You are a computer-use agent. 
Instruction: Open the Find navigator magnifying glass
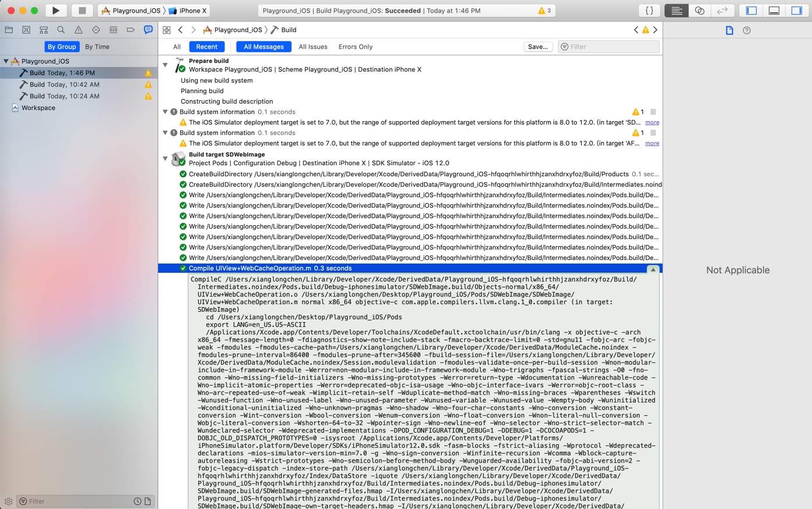[60, 30]
